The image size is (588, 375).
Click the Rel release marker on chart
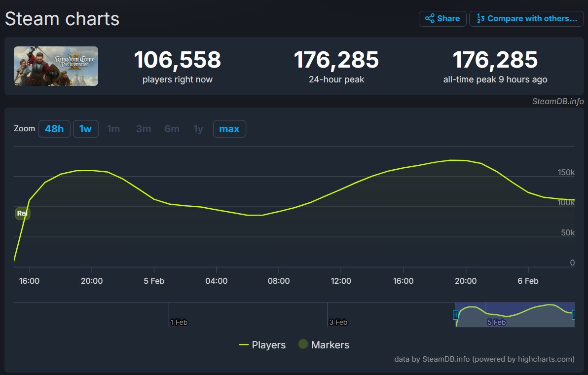tap(23, 213)
